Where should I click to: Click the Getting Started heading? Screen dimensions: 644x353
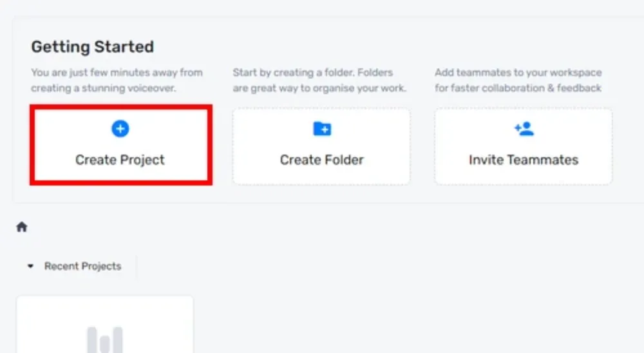(x=92, y=47)
